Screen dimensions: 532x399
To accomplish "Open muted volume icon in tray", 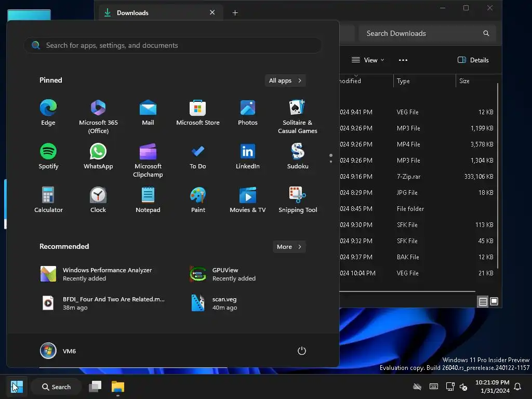I will (x=463, y=387).
